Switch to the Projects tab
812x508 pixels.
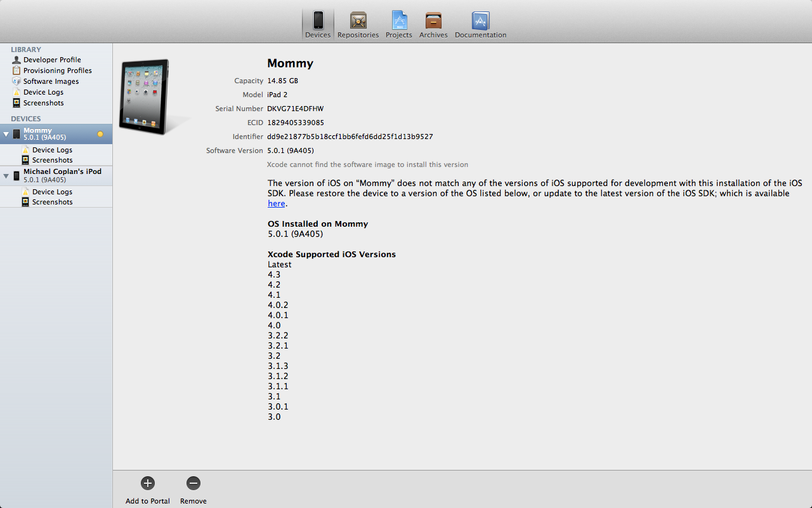[399, 25]
